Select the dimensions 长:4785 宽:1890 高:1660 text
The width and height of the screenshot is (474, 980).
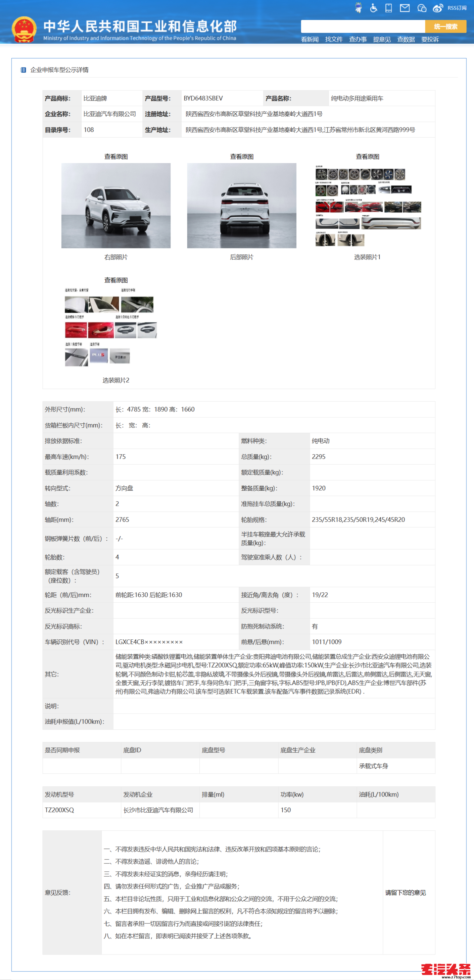[155, 409]
